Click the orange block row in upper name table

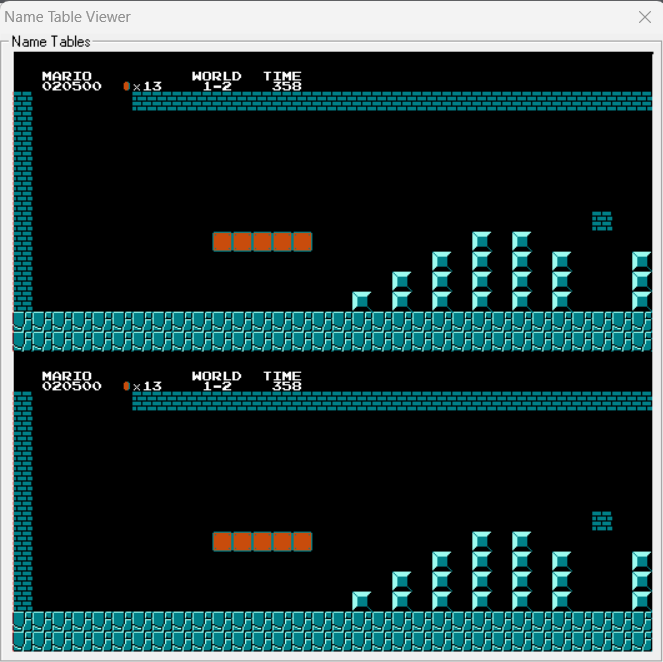[262, 241]
